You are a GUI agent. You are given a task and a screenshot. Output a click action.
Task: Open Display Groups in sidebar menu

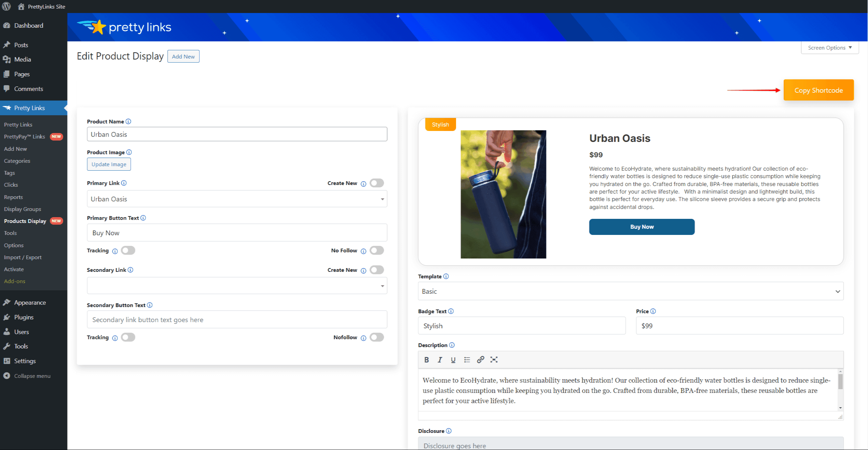(x=23, y=209)
